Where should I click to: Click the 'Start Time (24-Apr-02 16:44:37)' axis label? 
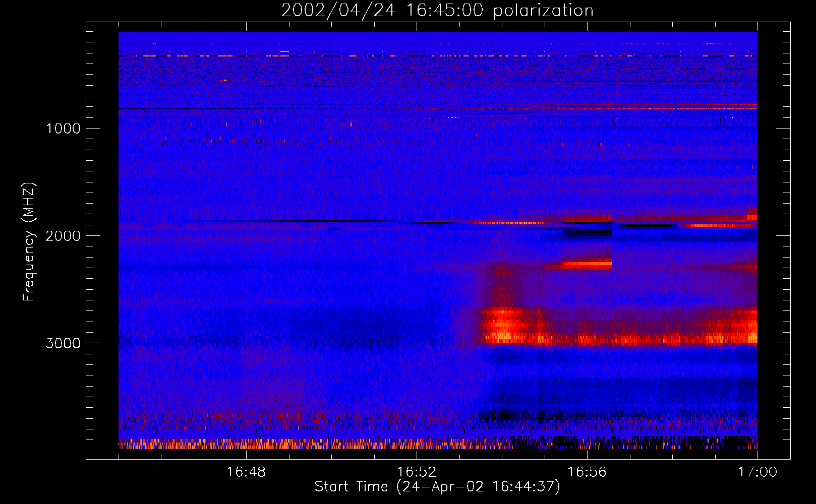point(437,487)
